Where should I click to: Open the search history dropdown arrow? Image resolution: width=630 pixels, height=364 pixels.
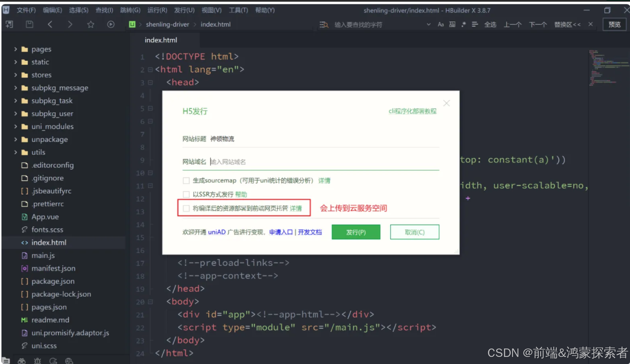click(x=429, y=24)
